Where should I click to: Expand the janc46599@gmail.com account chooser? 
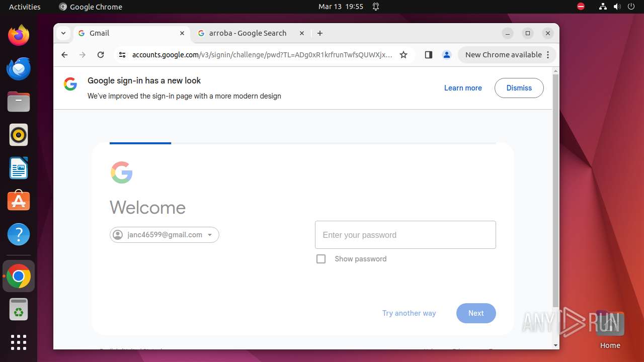pyautogui.click(x=165, y=235)
